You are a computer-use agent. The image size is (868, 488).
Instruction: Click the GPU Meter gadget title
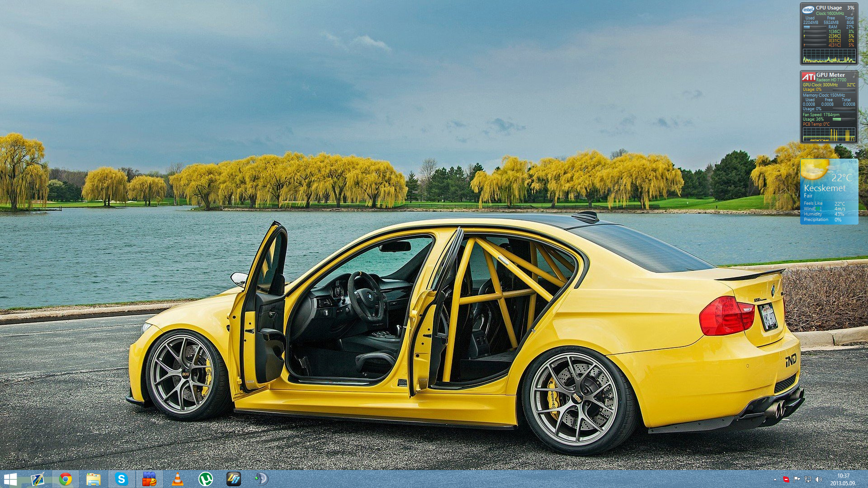830,75
